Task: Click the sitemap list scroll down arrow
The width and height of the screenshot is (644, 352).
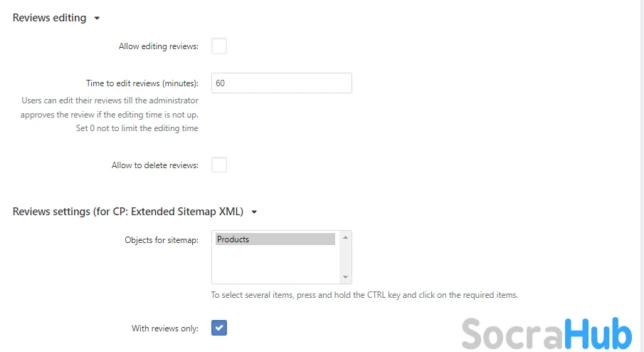Action: point(345,276)
